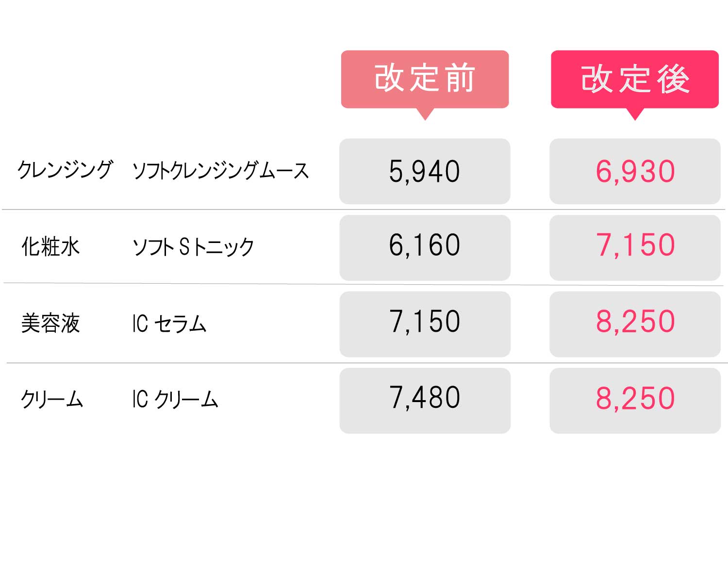Select the クレンジング category label
The image size is (728, 582).
pyautogui.click(x=65, y=170)
